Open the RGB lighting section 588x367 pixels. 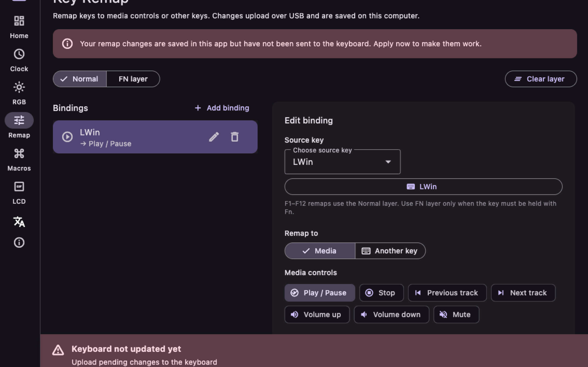coord(19,93)
